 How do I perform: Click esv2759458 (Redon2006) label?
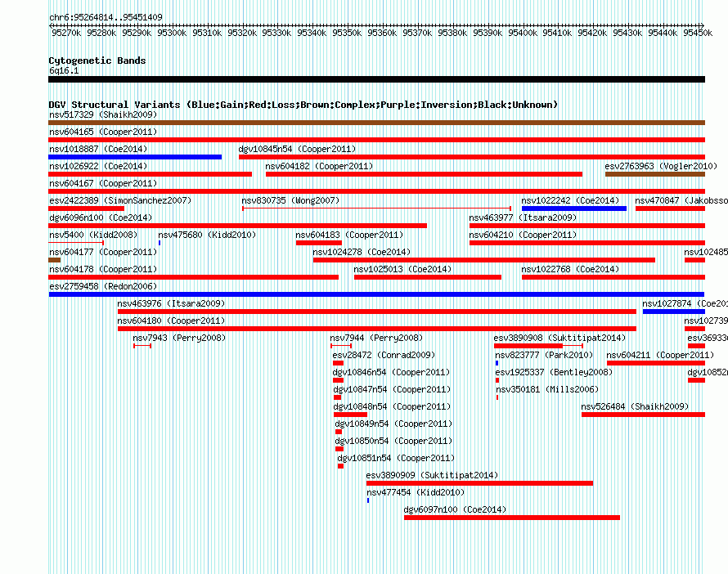pos(103,286)
